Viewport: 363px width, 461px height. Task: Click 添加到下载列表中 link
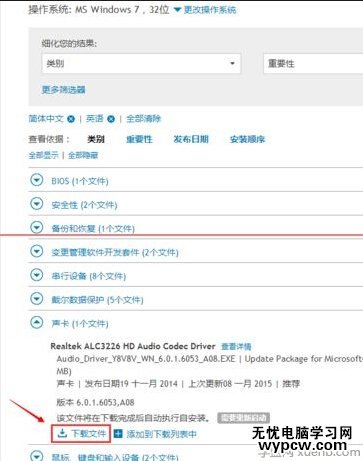click(161, 434)
